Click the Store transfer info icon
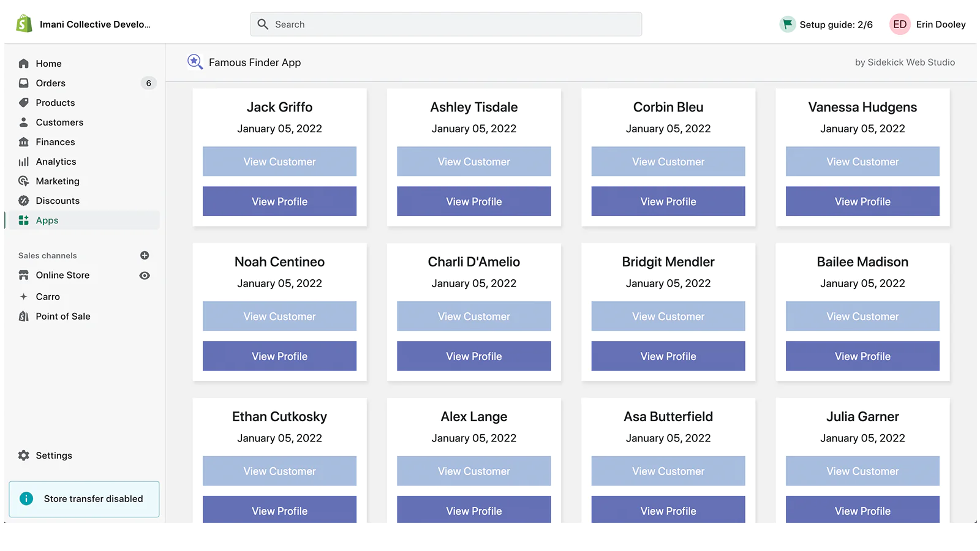Viewport: 980px width, 551px height. point(26,499)
